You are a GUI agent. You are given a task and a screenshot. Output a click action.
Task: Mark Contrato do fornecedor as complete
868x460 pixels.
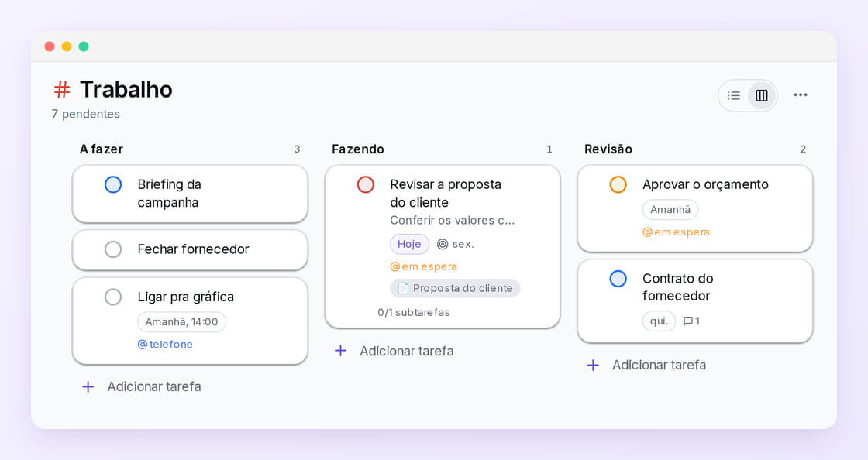[618, 279]
